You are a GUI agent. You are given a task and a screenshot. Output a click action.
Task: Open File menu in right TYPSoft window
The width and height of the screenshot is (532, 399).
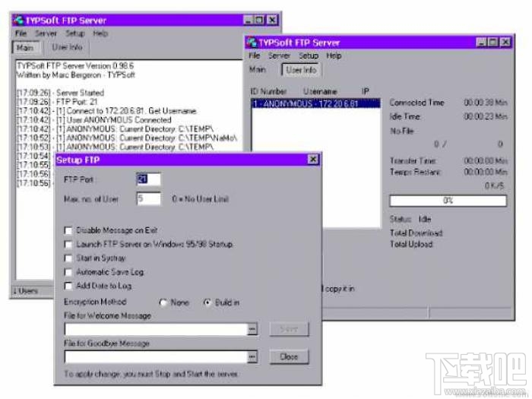click(254, 55)
